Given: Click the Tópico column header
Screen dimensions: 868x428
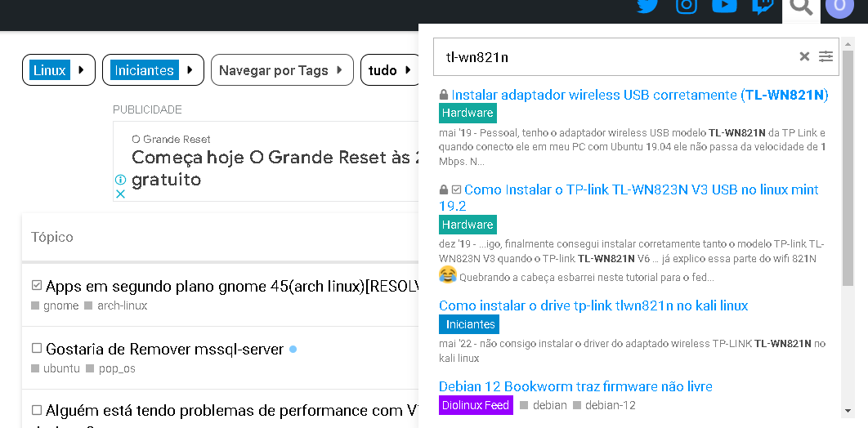Looking at the screenshot, I should [x=52, y=237].
